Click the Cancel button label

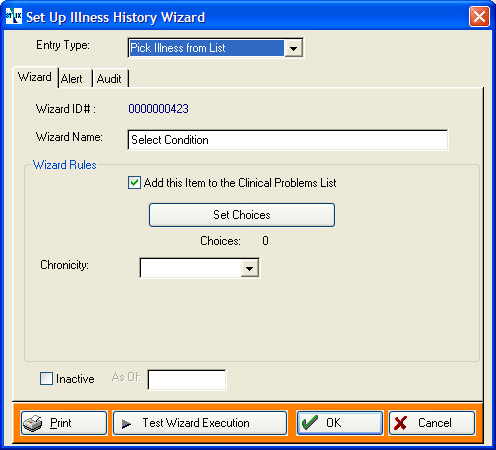(435, 423)
